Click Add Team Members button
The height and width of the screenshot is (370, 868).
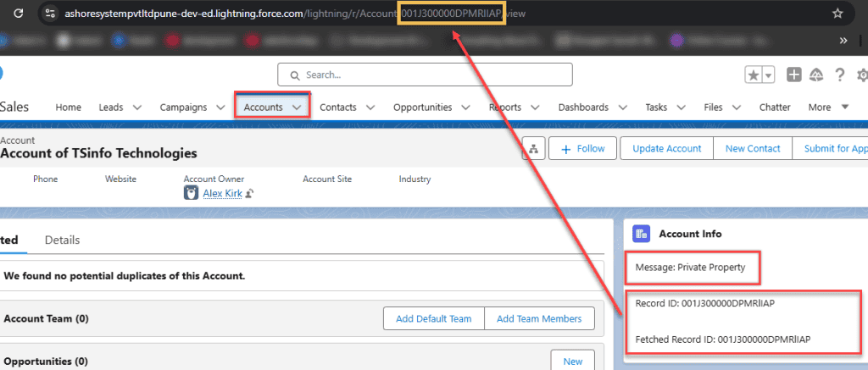coord(539,318)
